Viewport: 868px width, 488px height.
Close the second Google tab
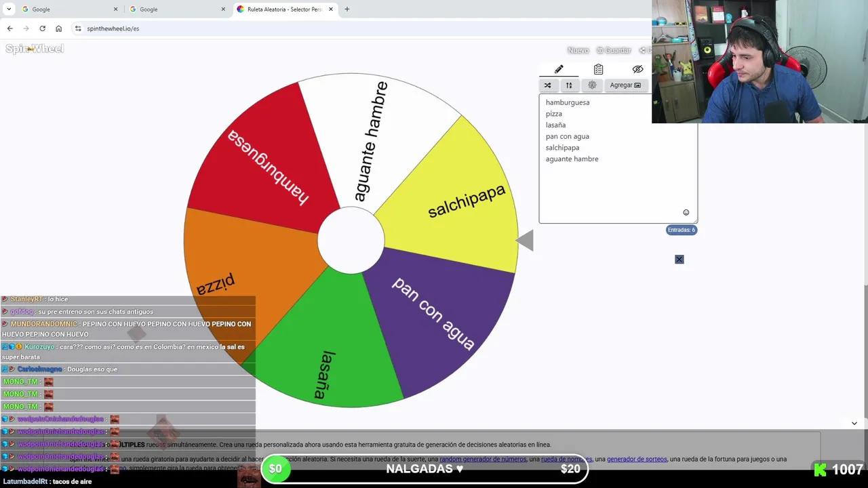pyautogui.click(x=223, y=9)
